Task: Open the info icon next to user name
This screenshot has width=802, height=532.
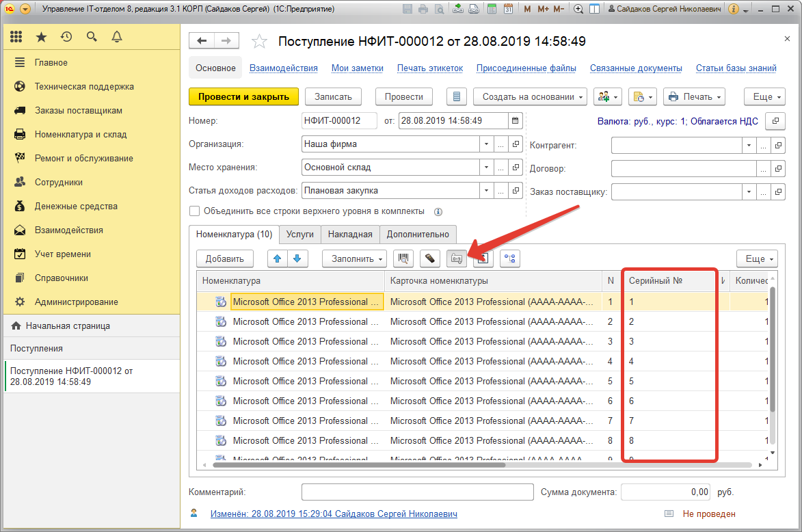Action: (x=734, y=9)
